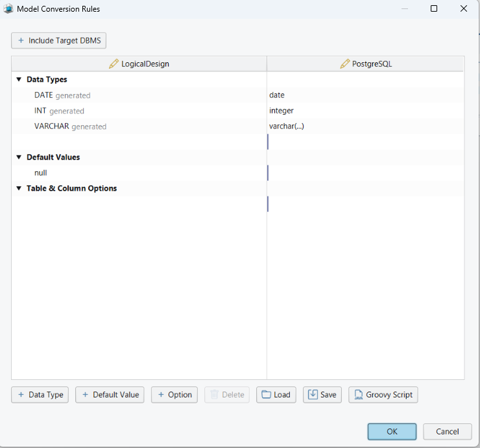Image resolution: width=480 pixels, height=448 pixels.
Task: Load conversion rules from file
Action: pyautogui.click(x=276, y=395)
